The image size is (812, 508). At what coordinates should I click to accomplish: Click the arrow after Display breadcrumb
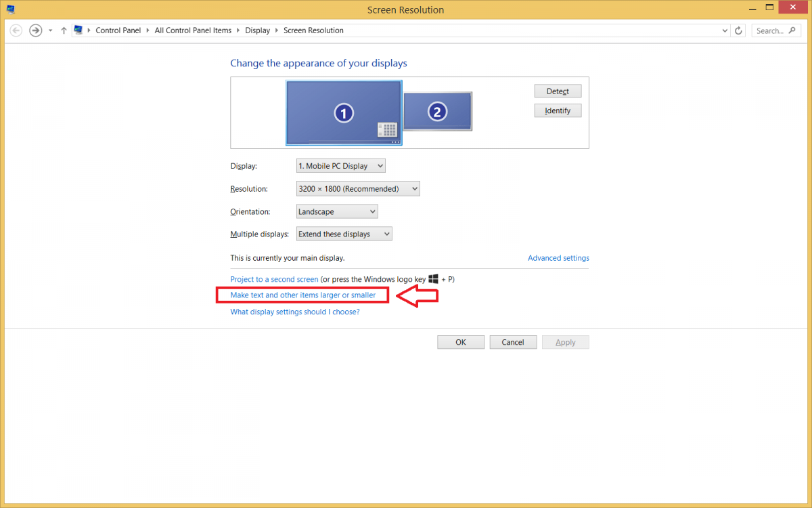[x=277, y=30]
